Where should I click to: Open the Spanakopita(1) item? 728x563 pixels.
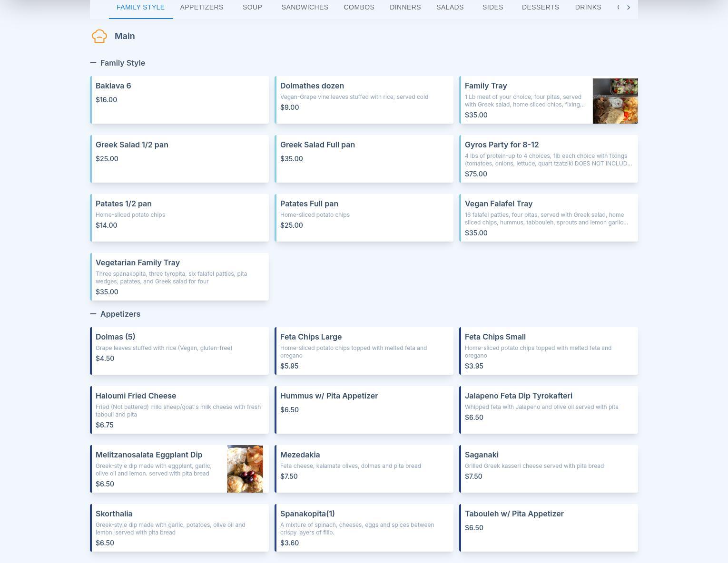point(364,528)
